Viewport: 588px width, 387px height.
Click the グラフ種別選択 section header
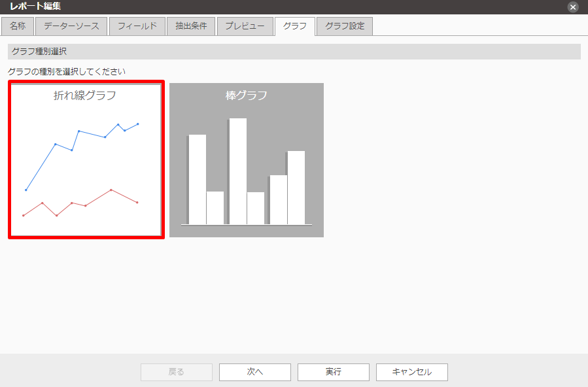click(294, 52)
